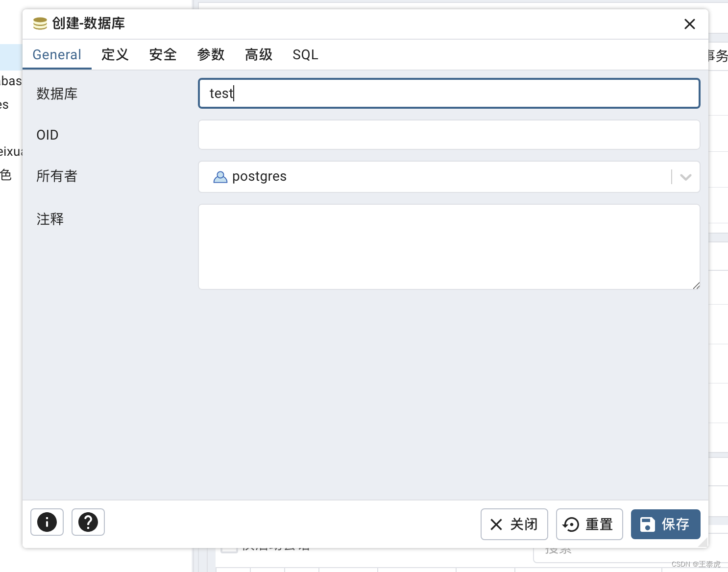Open the 所有者 owner dropdown
Viewport: 728px width, 572px height.
685,177
